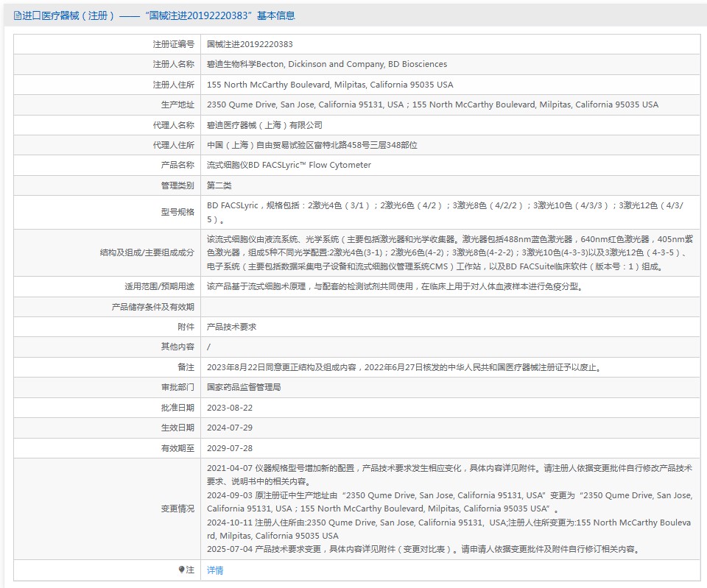Select structure description starting 该流式细胞仪由液流系统
707x588 pixels.
450,252
